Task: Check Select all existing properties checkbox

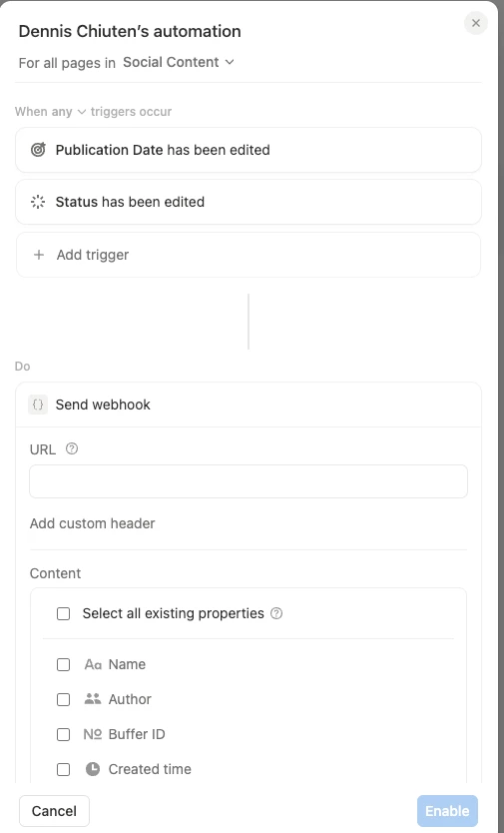Action: [x=63, y=613]
